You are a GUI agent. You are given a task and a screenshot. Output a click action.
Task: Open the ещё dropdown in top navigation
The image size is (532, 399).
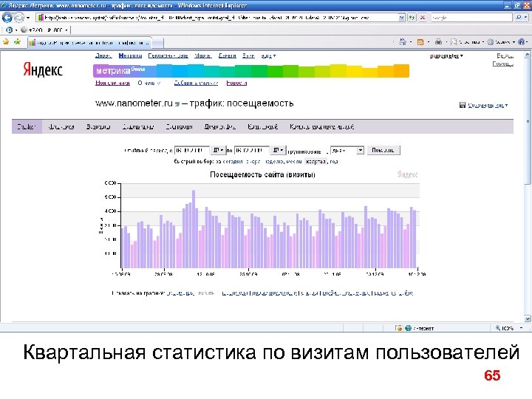(268, 55)
